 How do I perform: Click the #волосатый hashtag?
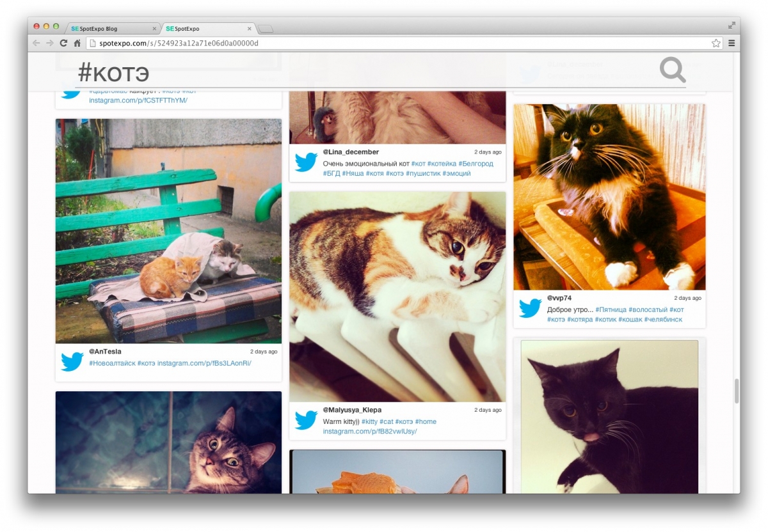click(x=648, y=309)
